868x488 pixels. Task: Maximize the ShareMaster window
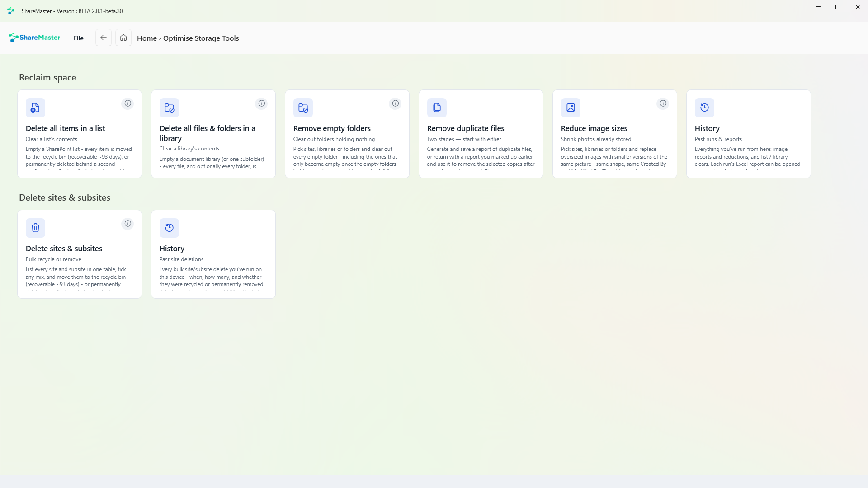click(x=838, y=7)
